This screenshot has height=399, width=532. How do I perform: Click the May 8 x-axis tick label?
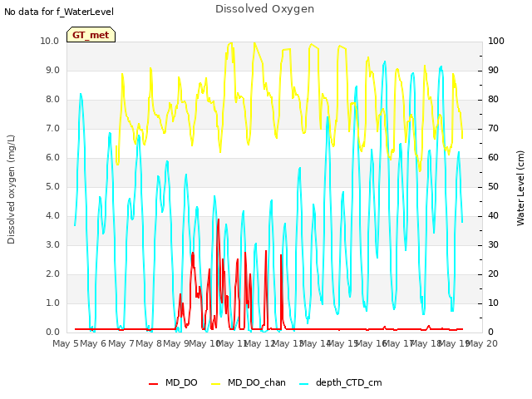(149, 343)
